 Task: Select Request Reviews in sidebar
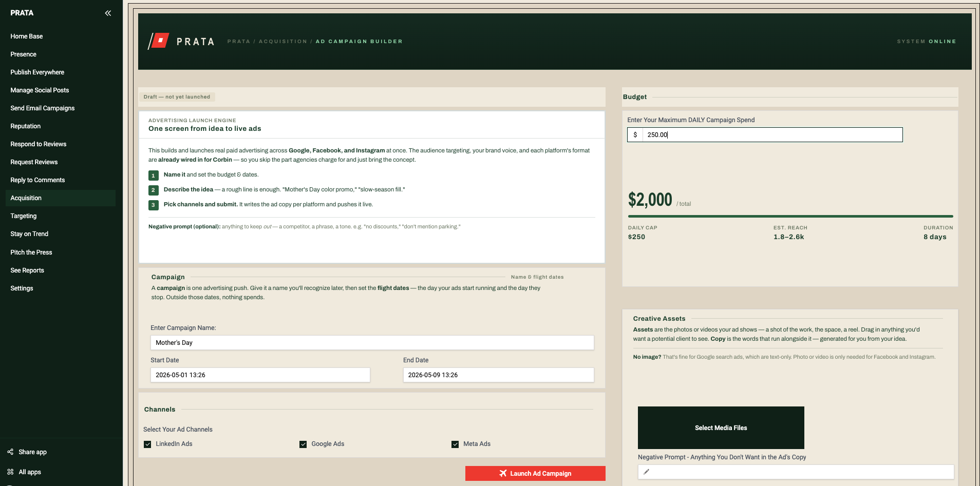pyautogui.click(x=61, y=162)
